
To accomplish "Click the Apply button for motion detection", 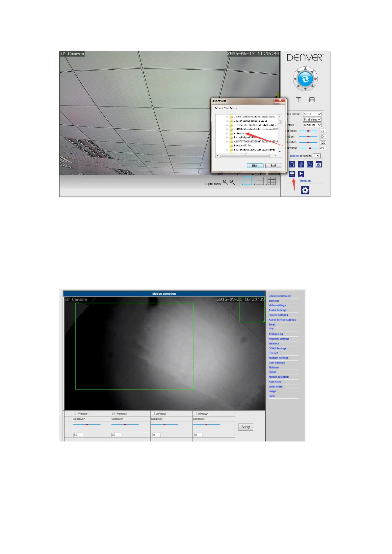I will point(246,427).
